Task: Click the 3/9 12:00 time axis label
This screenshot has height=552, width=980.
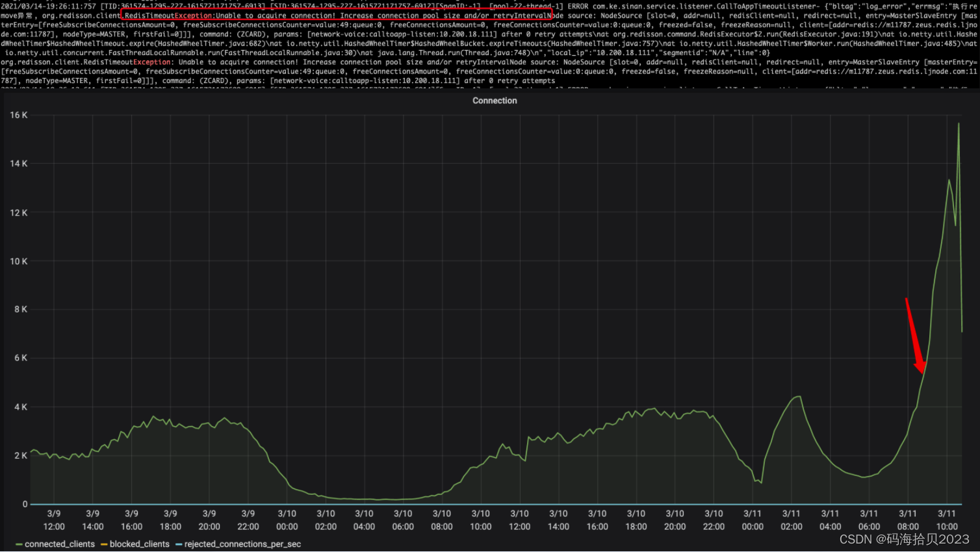Action: (x=54, y=520)
